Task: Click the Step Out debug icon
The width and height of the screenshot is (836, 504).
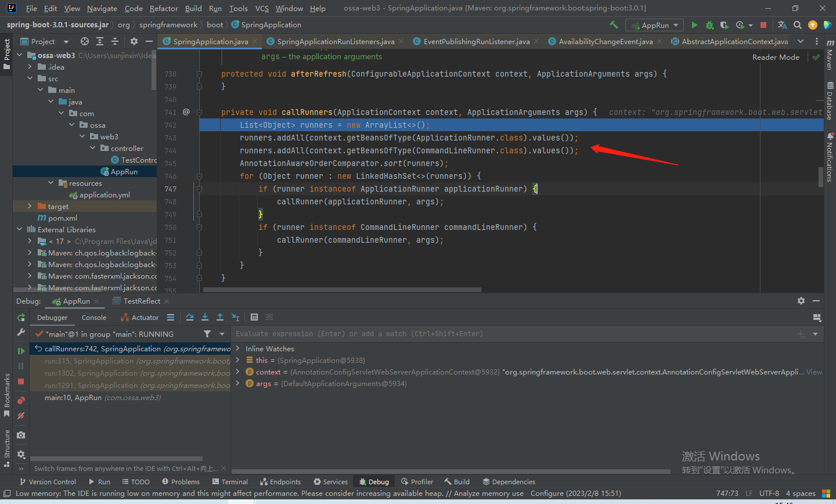Action: [x=220, y=317]
